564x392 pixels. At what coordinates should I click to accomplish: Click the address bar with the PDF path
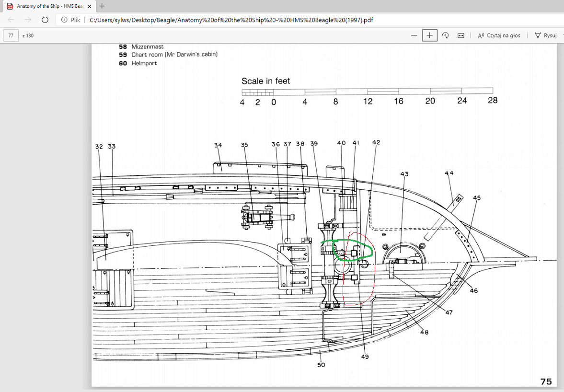click(x=230, y=20)
